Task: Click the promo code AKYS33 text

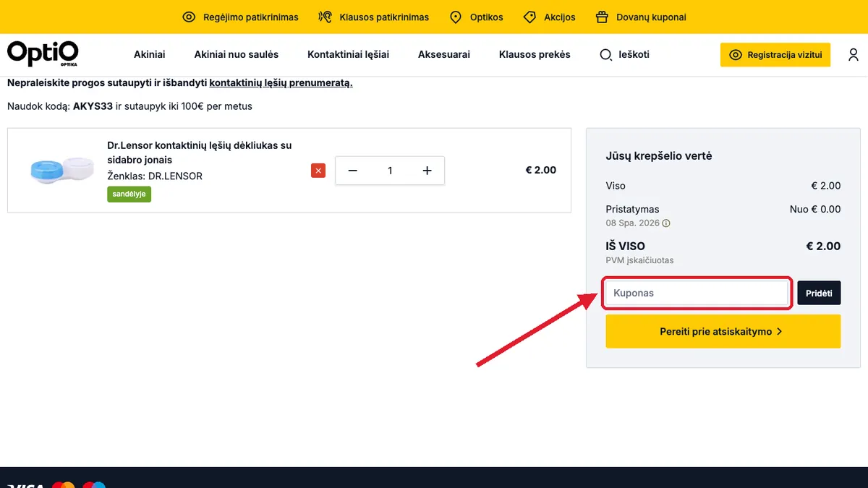Action: coord(93,106)
